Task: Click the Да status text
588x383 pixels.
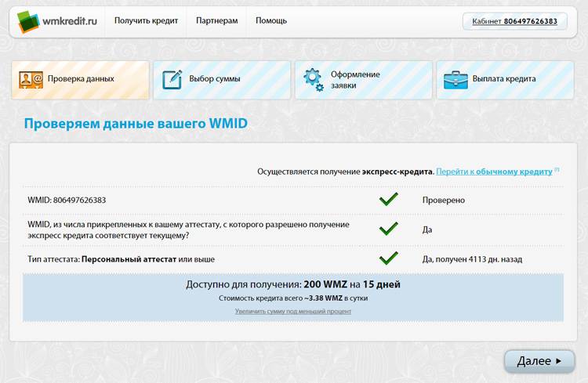Action: click(x=427, y=229)
